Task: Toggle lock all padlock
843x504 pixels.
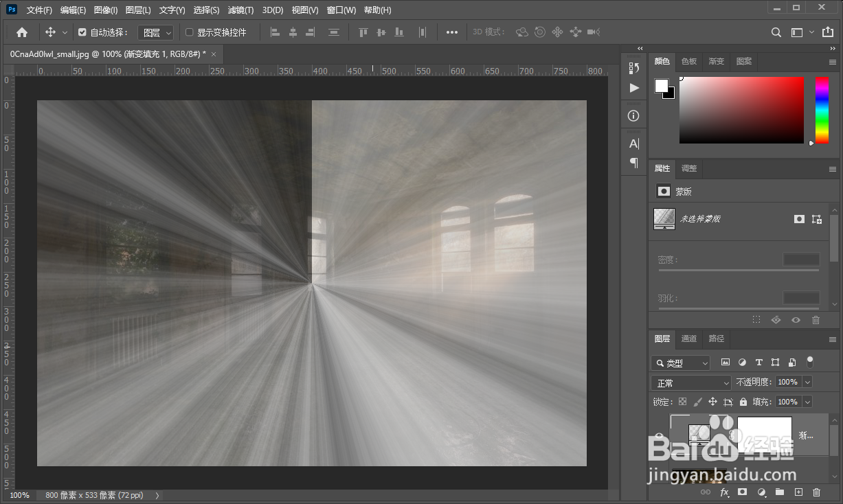Action: tap(743, 402)
